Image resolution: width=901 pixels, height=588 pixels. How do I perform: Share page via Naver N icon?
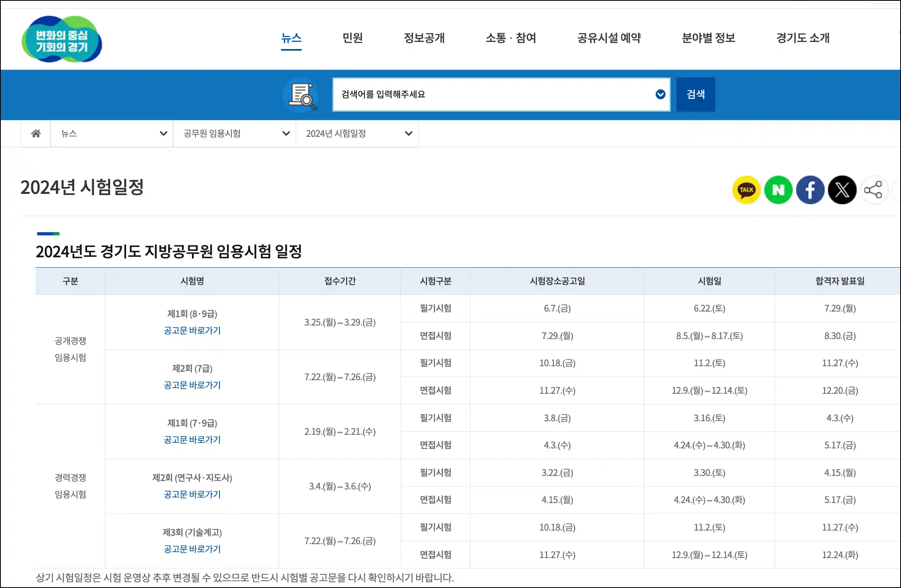[778, 190]
